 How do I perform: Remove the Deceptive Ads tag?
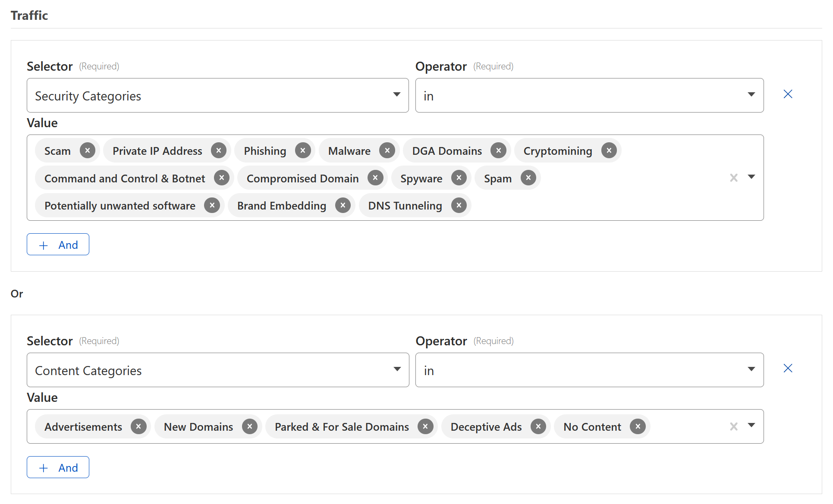coord(538,426)
